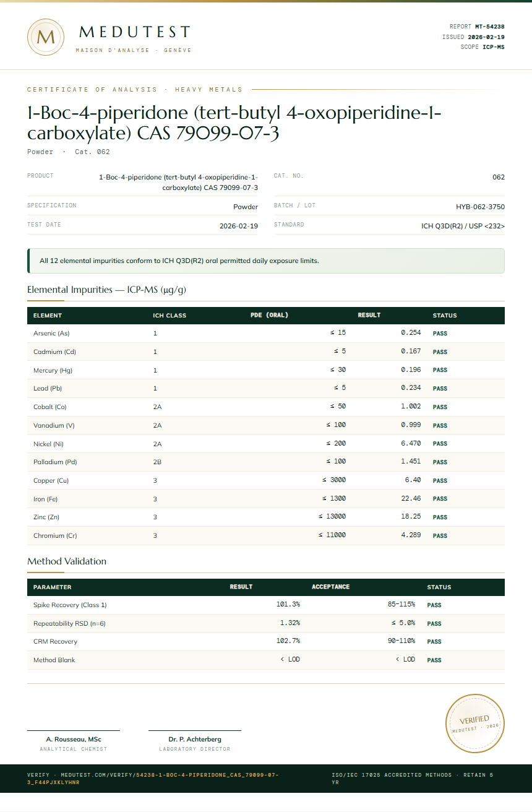
Task: Select the issued date 2026-02-19 in the header
Action: tap(486, 37)
